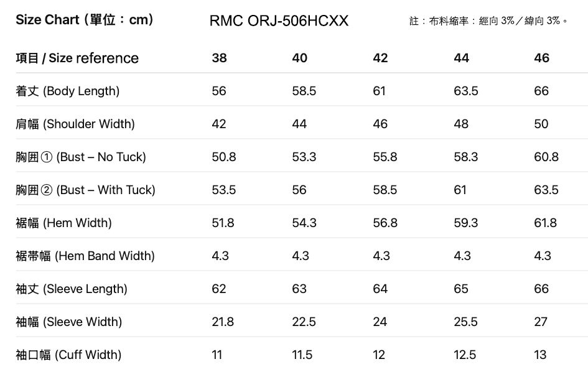Select the size 42 column header

[380, 58]
